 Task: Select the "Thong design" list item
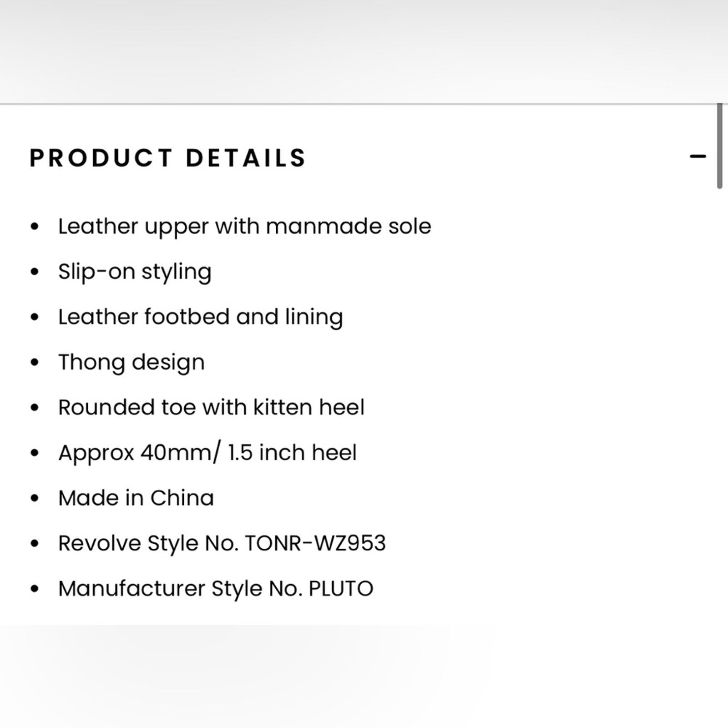point(131,362)
